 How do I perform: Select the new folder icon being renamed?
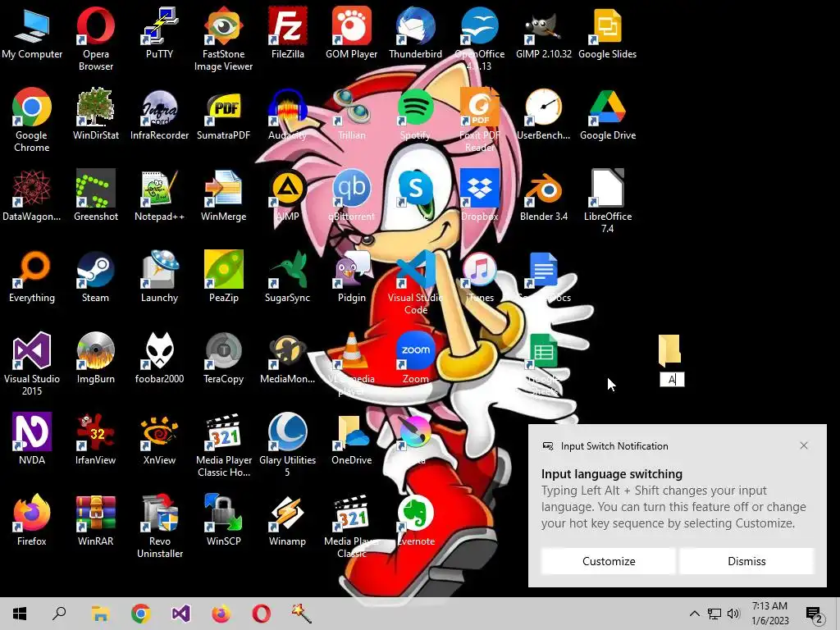[669, 350]
